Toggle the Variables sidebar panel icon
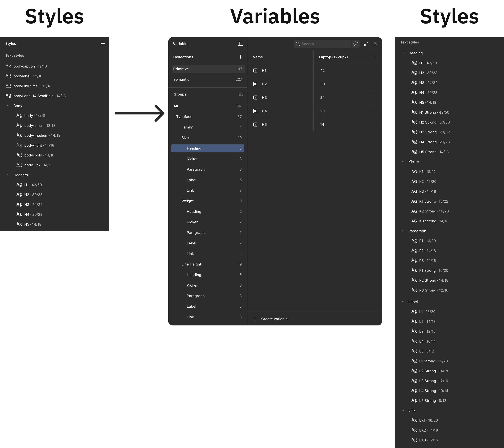This screenshot has height=448, width=504. 240,44
